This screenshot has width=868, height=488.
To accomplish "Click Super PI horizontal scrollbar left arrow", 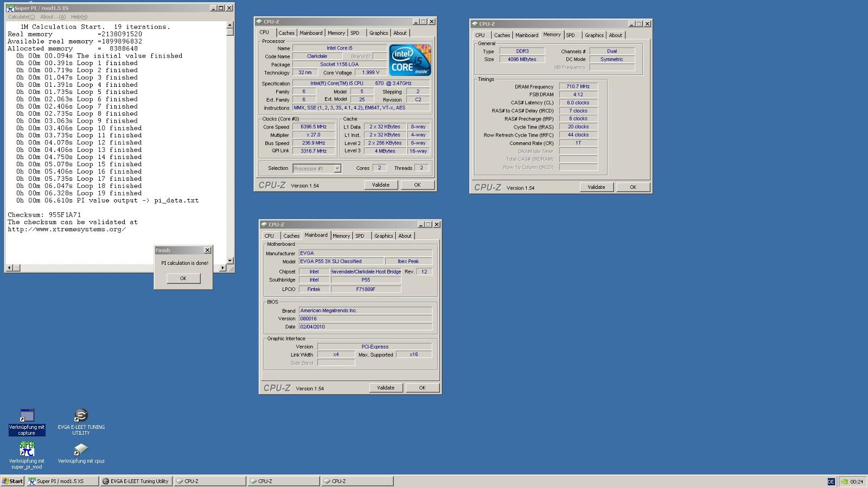I will 9,268.
